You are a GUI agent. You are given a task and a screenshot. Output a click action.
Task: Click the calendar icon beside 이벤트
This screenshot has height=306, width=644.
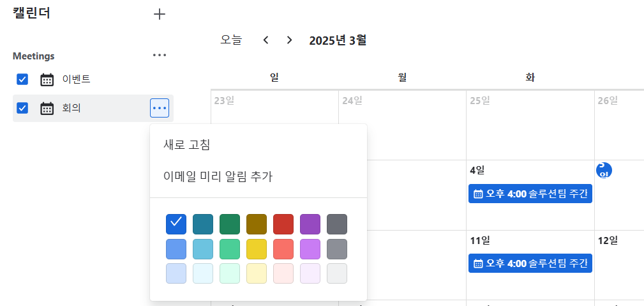[47, 79]
